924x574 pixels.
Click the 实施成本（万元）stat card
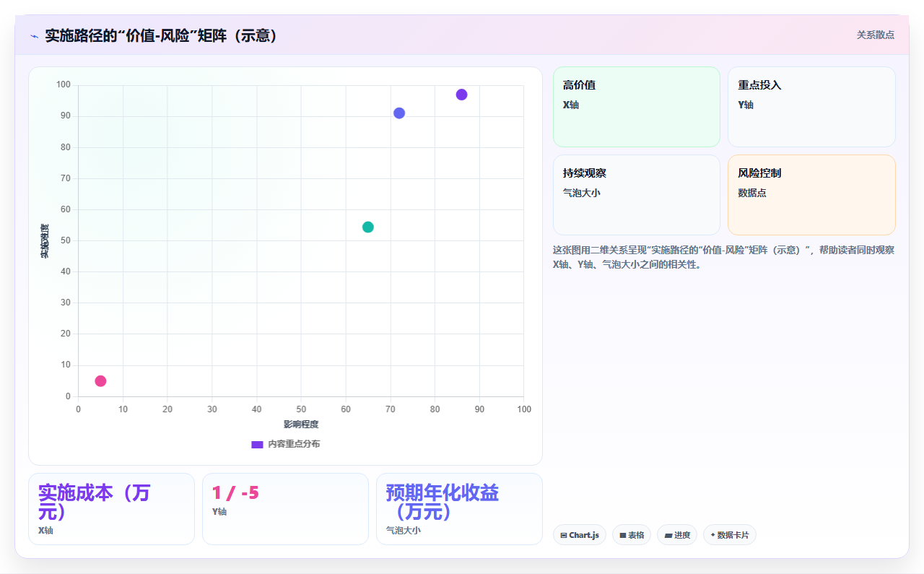coord(111,509)
